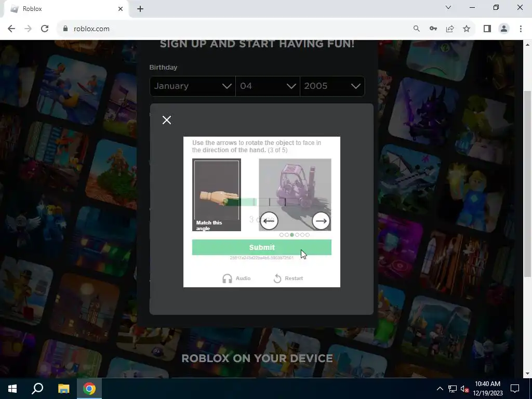Click the 'ROBLOX ON YOUR DEVICE' heading

(x=257, y=358)
